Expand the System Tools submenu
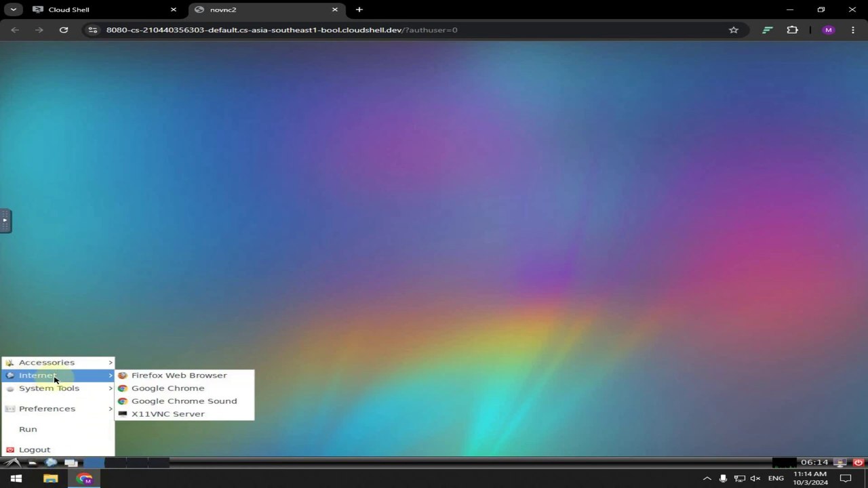Viewport: 868px width, 488px height. pyautogui.click(x=58, y=388)
